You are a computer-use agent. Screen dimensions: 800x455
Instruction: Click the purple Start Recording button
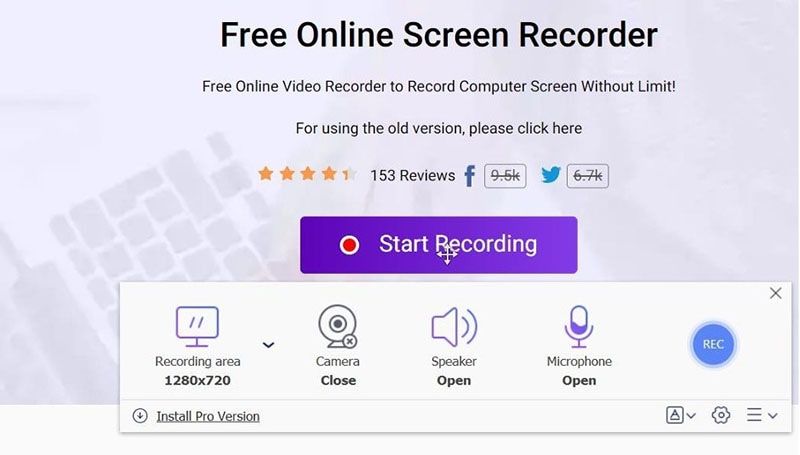point(439,245)
